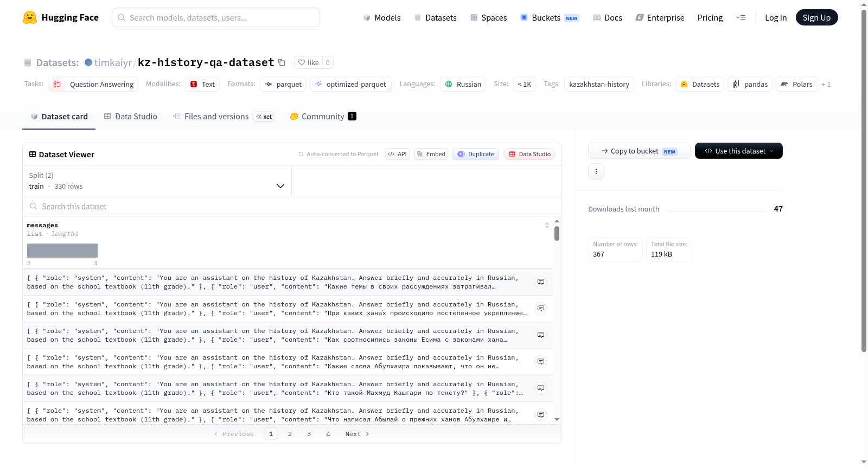The width and height of the screenshot is (868, 467).
Task: Like this dataset
Action: (x=309, y=62)
